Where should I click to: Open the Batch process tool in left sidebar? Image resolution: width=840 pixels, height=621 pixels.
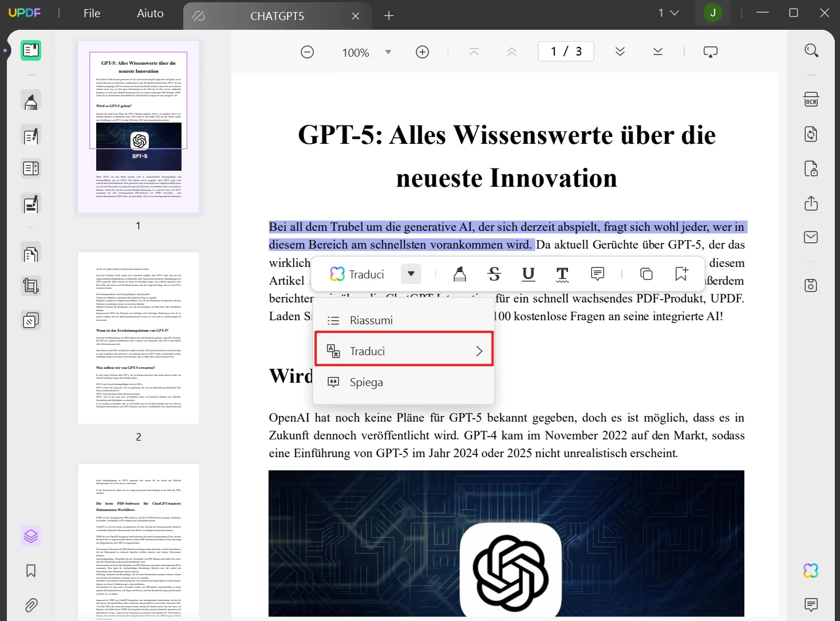click(x=31, y=320)
